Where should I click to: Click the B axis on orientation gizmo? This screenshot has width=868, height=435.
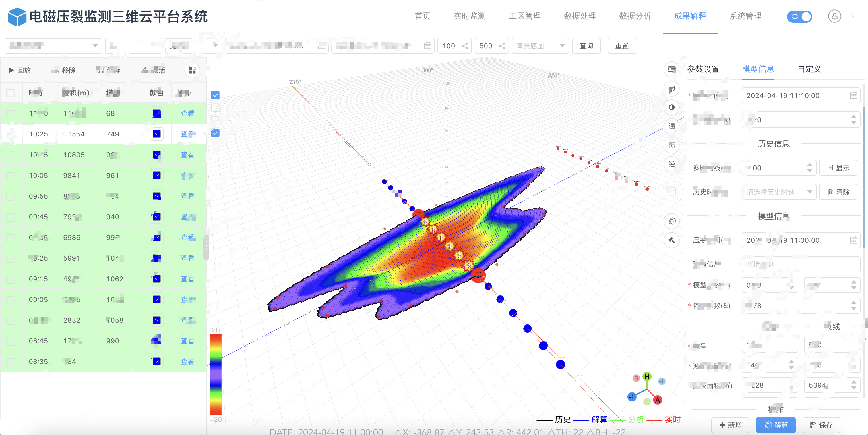(636, 378)
